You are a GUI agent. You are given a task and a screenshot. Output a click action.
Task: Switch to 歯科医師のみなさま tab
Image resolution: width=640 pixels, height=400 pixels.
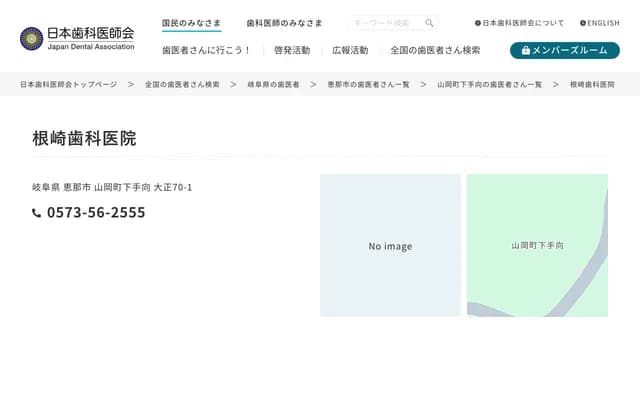coord(284,22)
